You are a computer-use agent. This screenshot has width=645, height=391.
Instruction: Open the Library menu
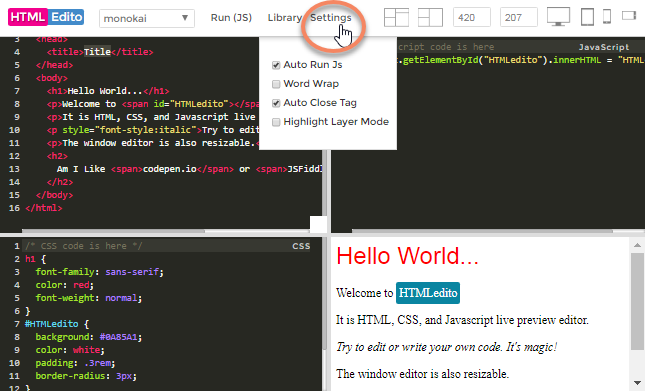285,18
